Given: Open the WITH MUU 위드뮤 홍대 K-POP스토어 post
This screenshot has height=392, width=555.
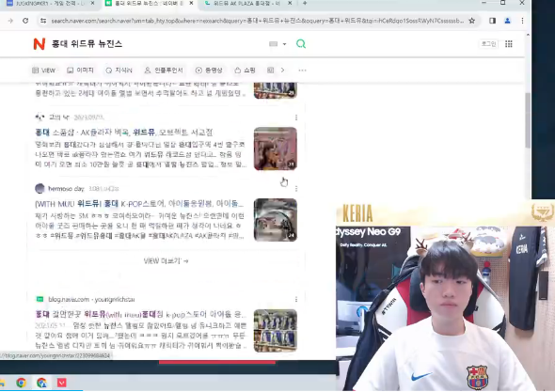Looking at the screenshot, I should pos(139,204).
